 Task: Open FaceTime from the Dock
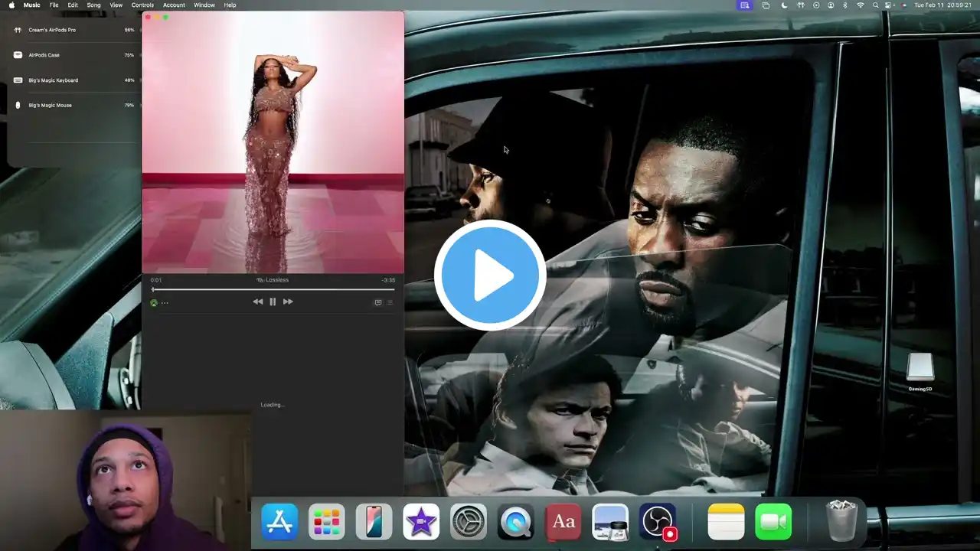click(x=773, y=522)
